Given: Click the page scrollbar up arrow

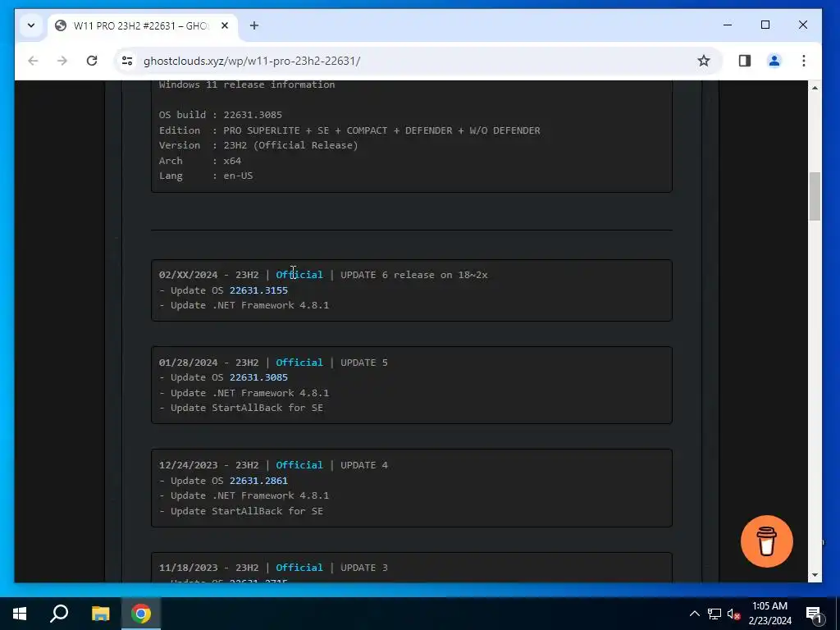Looking at the screenshot, I should point(815,87).
